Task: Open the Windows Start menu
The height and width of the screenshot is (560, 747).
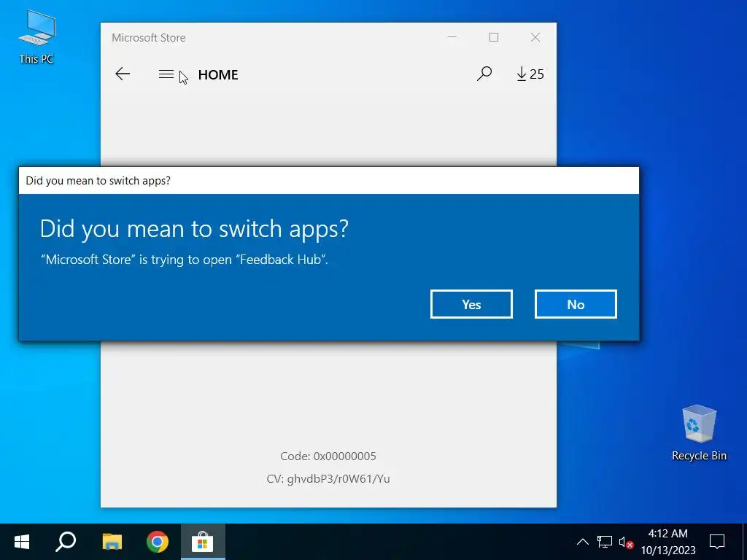Action: click(22, 542)
